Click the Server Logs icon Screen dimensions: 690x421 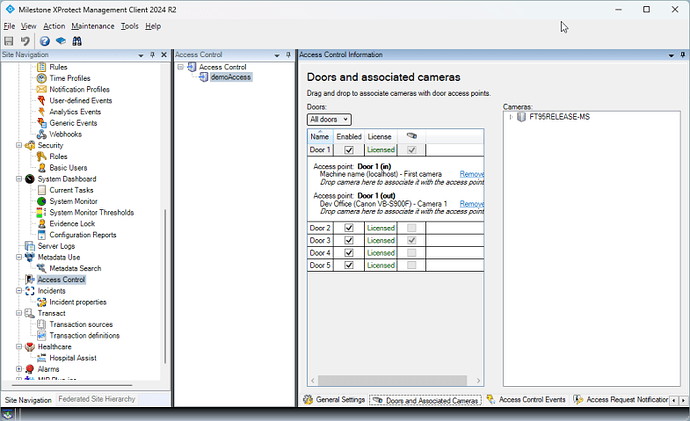pos(29,246)
